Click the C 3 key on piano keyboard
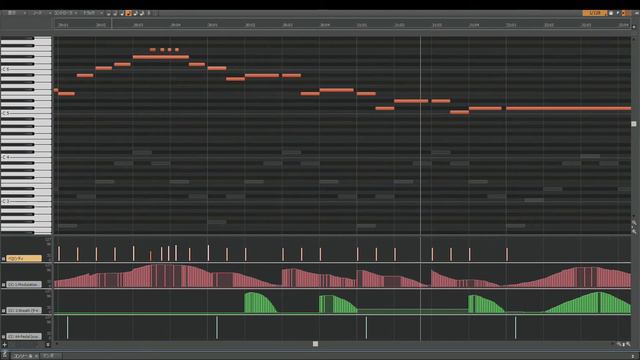The image size is (640, 360). pos(26,201)
